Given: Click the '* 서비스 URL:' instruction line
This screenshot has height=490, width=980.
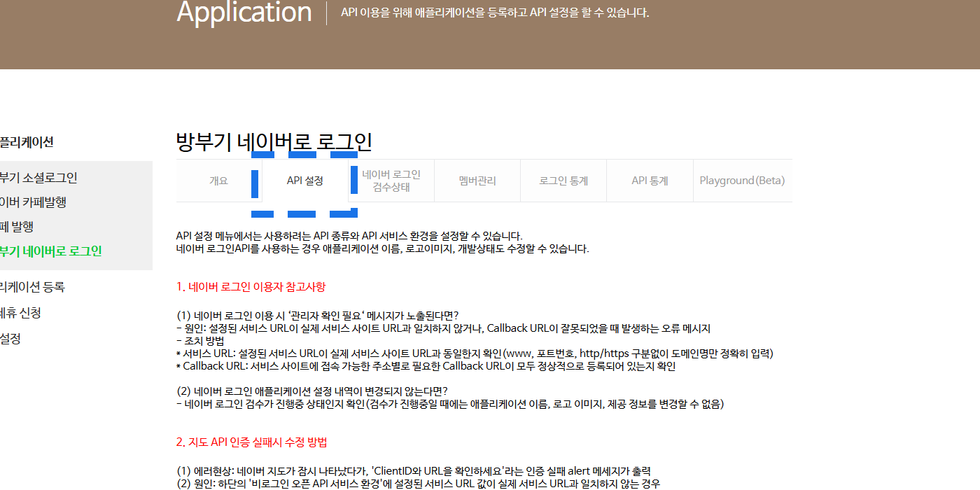Looking at the screenshot, I should pos(475,353).
